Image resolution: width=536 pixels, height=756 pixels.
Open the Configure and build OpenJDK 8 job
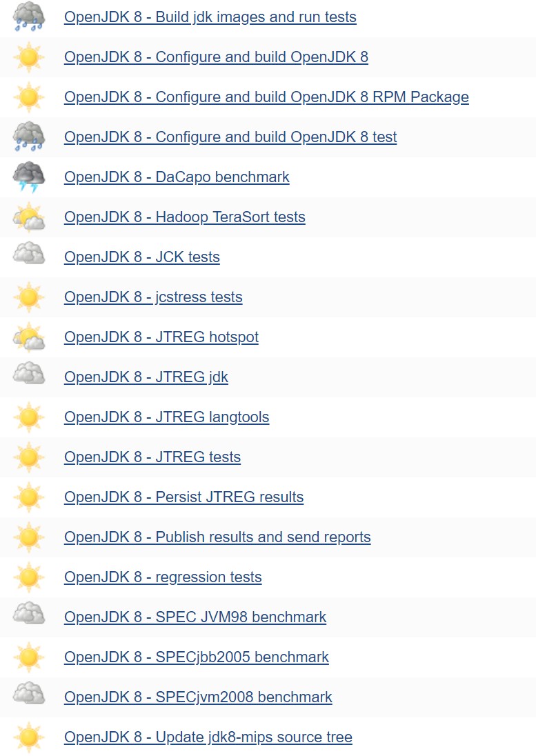216,57
